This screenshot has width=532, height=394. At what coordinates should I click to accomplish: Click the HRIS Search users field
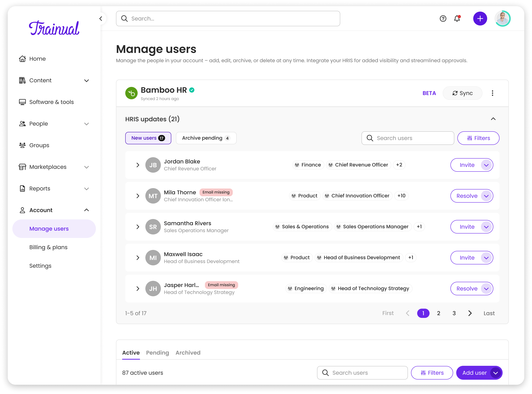pyautogui.click(x=408, y=138)
